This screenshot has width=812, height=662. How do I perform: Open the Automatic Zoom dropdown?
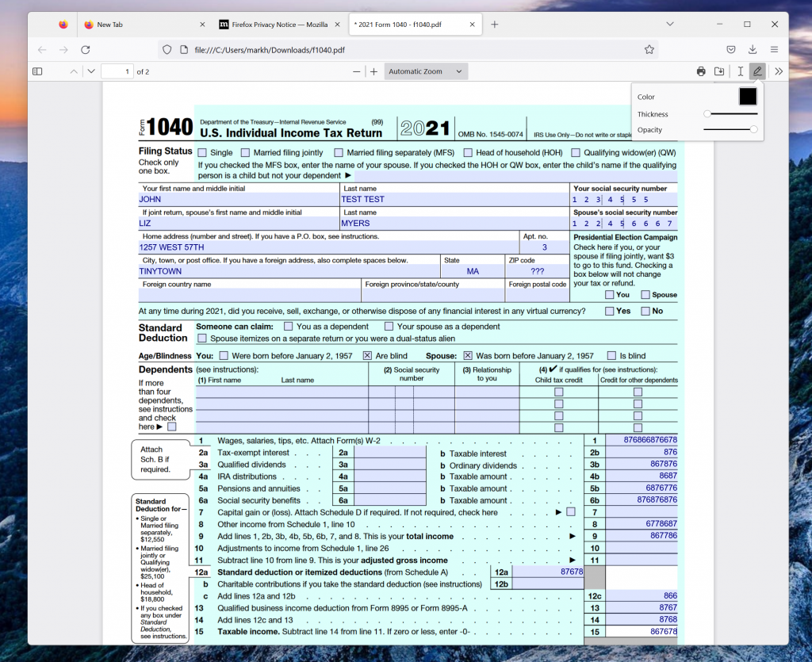click(425, 71)
